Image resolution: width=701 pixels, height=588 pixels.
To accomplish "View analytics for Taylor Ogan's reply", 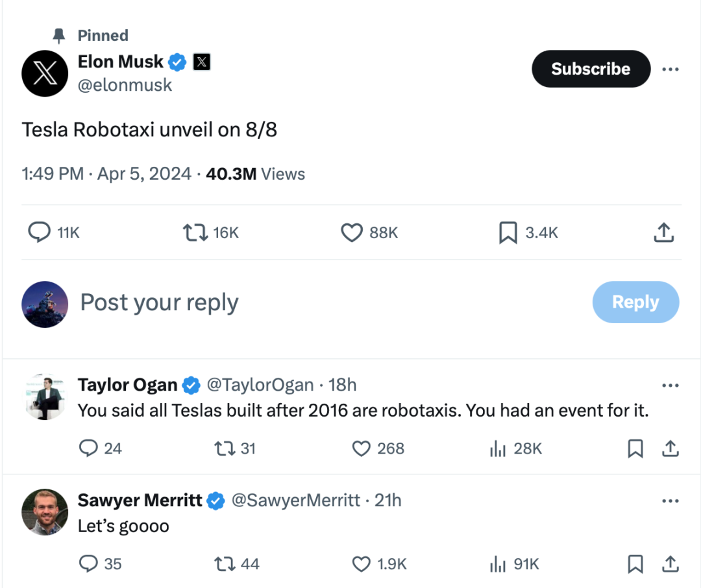I will coord(498,448).
